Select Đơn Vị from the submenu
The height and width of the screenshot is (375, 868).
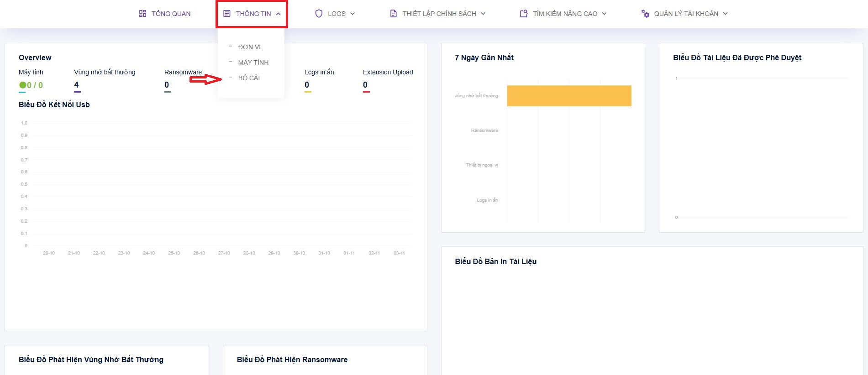[x=249, y=47]
